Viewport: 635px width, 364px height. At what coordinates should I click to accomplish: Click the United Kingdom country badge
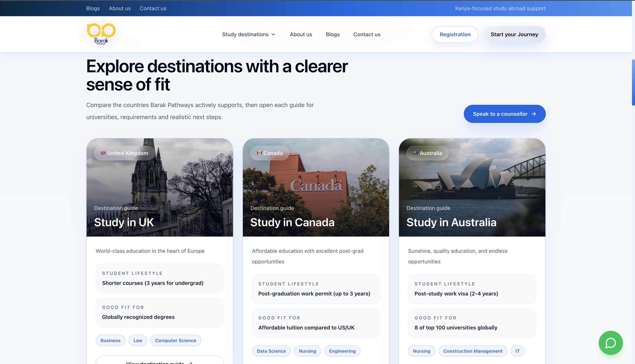[124, 153]
